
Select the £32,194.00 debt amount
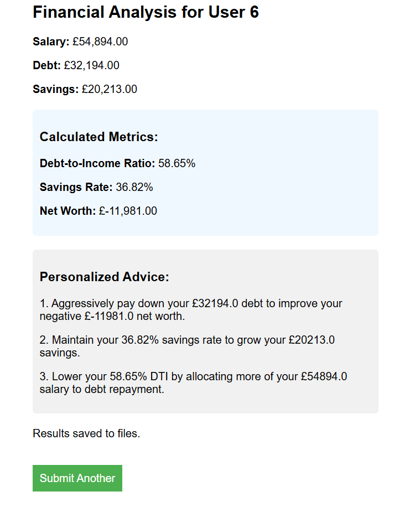pyautogui.click(x=91, y=65)
